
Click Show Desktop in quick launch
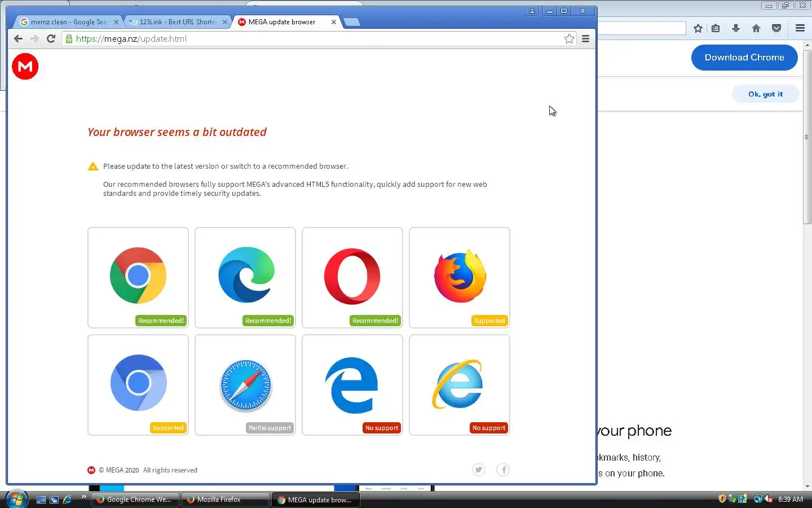pyautogui.click(x=41, y=500)
